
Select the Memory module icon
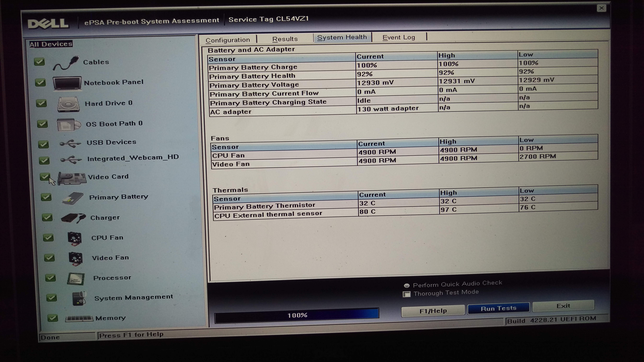(80, 319)
